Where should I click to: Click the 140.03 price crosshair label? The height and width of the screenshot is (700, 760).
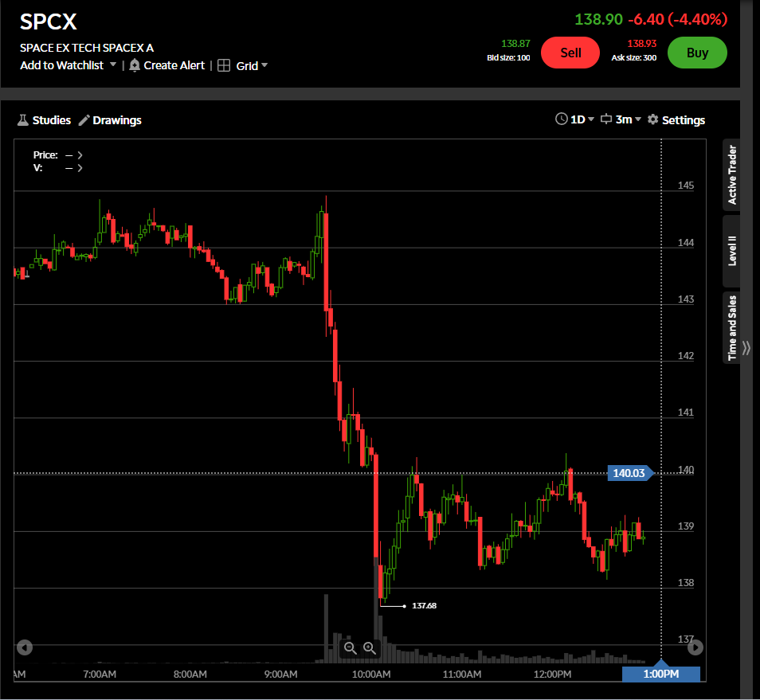pos(629,473)
